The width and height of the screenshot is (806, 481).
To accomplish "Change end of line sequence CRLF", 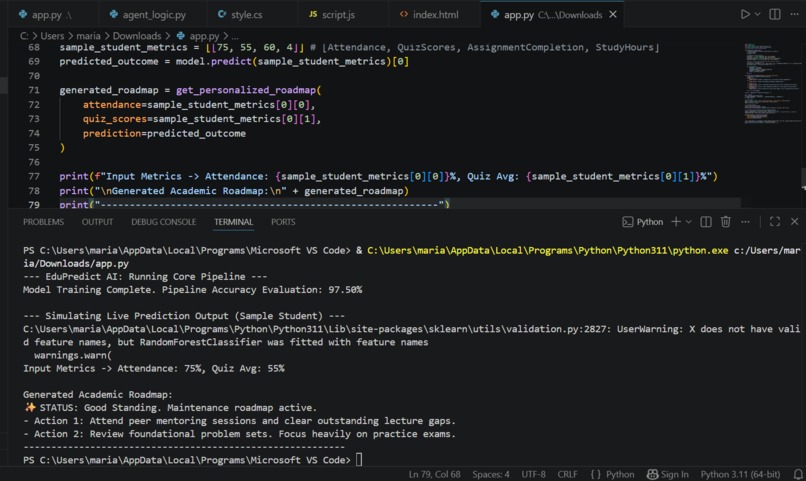I will click(567, 474).
